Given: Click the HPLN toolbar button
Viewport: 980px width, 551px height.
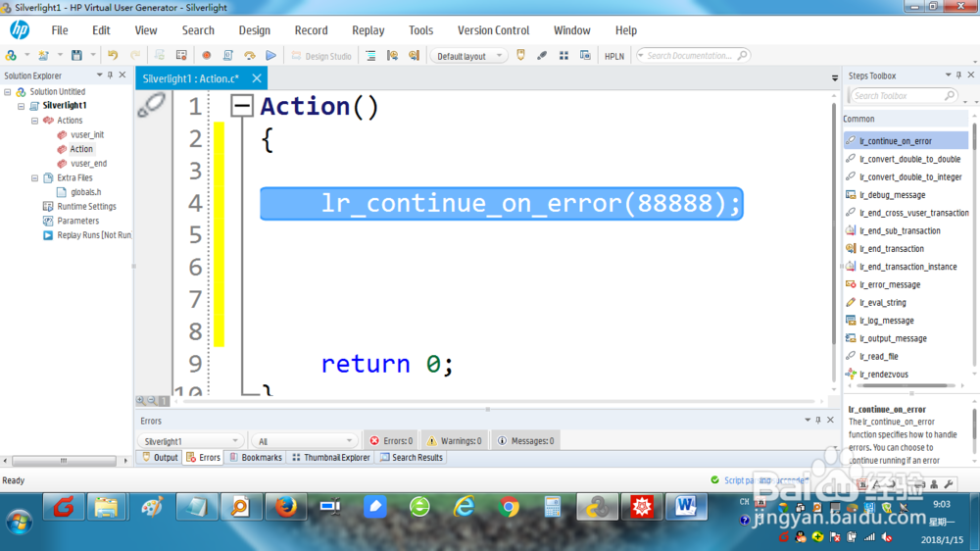Looking at the screenshot, I should coord(614,56).
